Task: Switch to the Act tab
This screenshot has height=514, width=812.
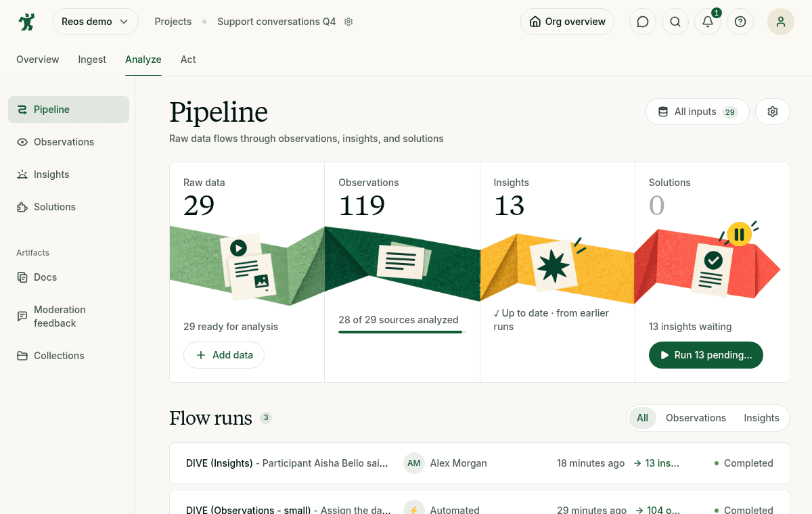Action: (188, 60)
